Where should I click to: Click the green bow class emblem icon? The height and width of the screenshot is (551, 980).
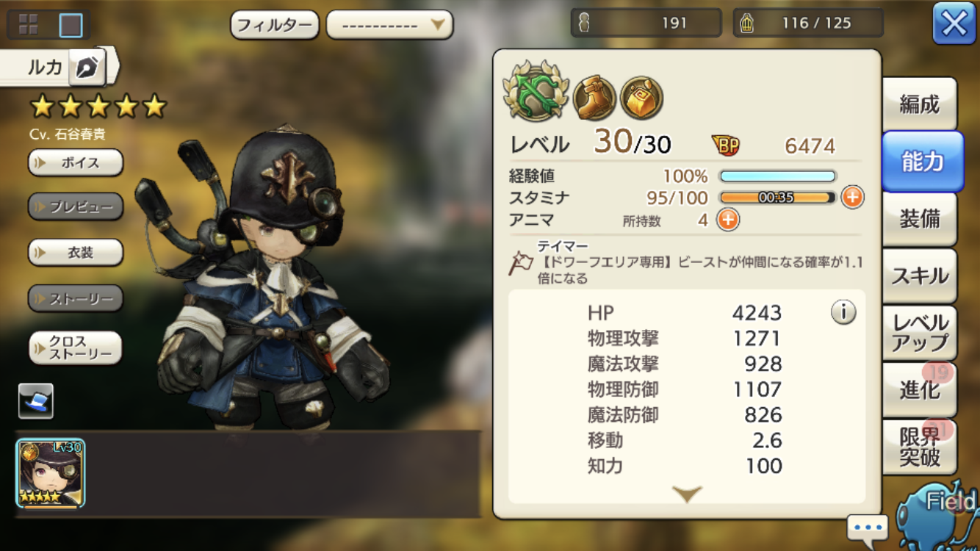[x=536, y=91]
